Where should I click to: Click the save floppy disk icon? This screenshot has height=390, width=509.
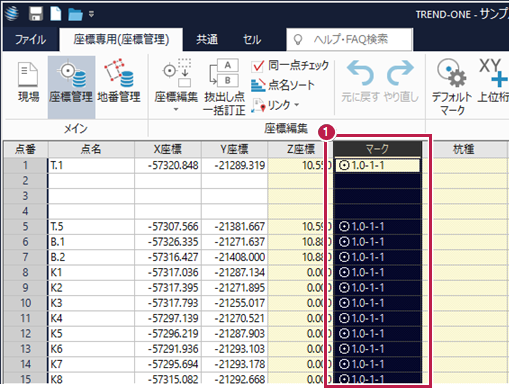35,14
